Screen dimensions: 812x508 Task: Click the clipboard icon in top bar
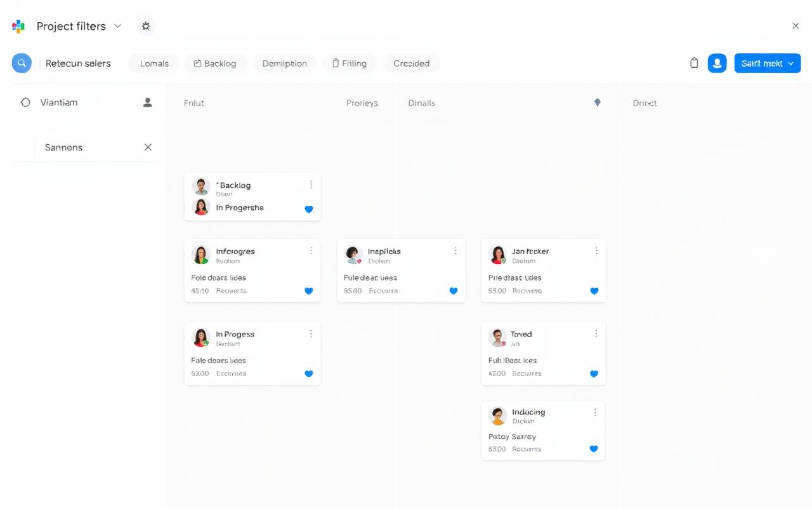coord(694,63)
